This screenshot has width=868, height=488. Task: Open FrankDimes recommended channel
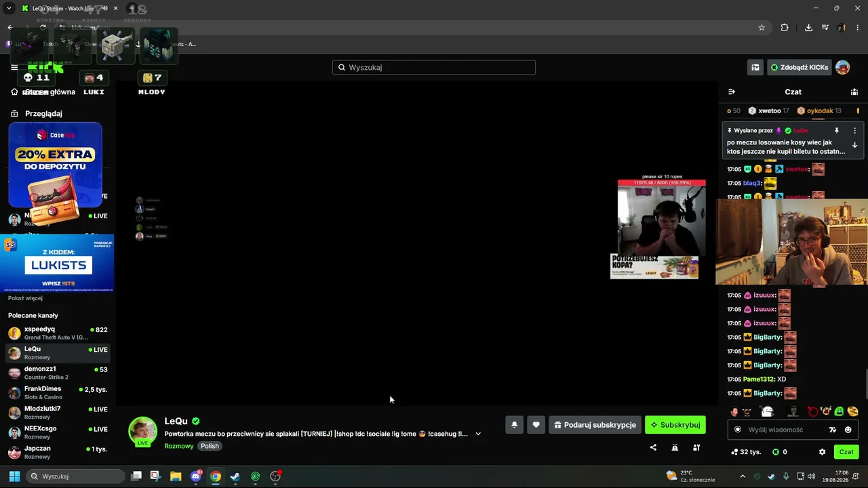pos(58,392)
